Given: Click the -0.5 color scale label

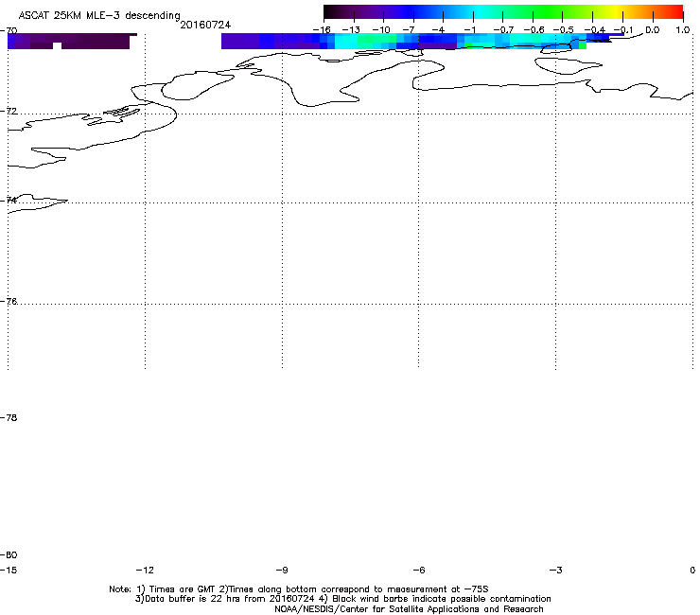Looking at the screenshot, I should click(x=564, y=30).
